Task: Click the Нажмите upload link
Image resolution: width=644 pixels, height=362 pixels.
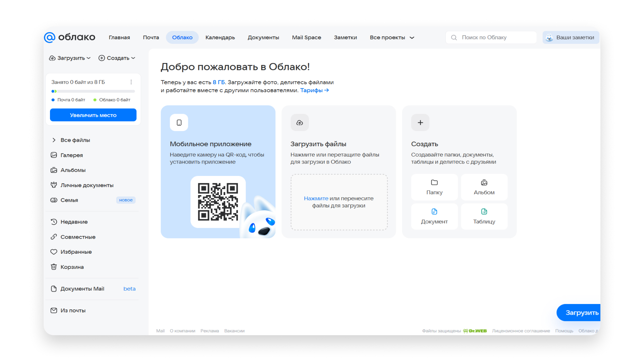Action: [316, 198]
